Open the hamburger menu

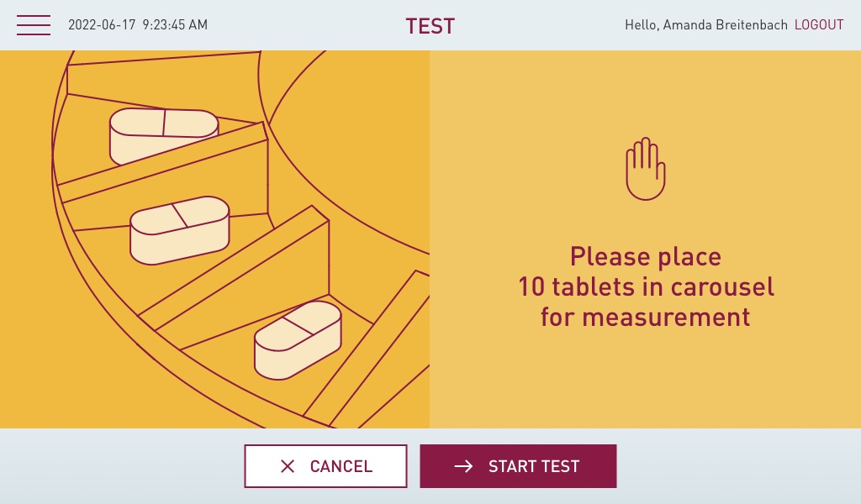click(34, 25)
